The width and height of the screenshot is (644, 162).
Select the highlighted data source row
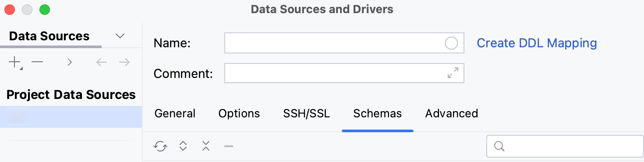click(71, 117)
